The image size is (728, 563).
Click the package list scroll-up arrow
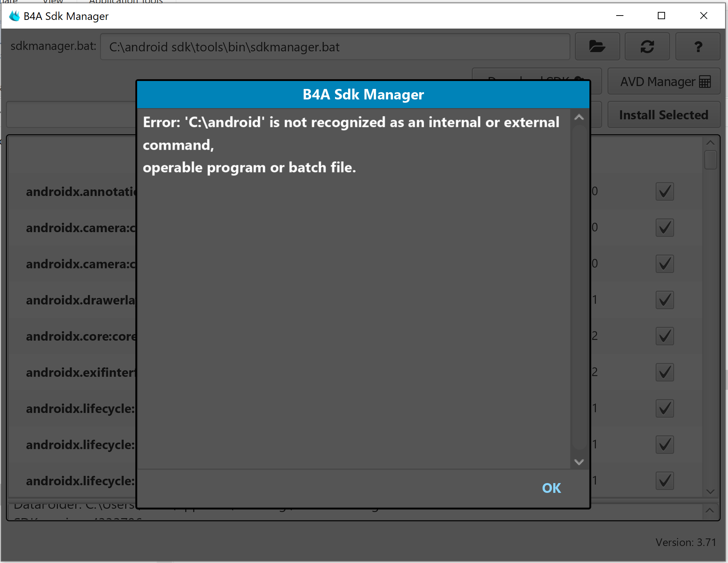710,142
